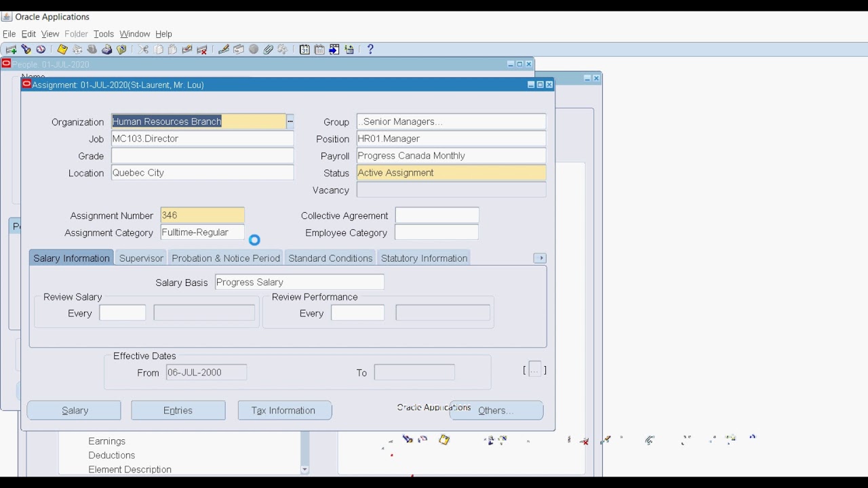Click the Translations globe toolbar icon

[254, 49]
